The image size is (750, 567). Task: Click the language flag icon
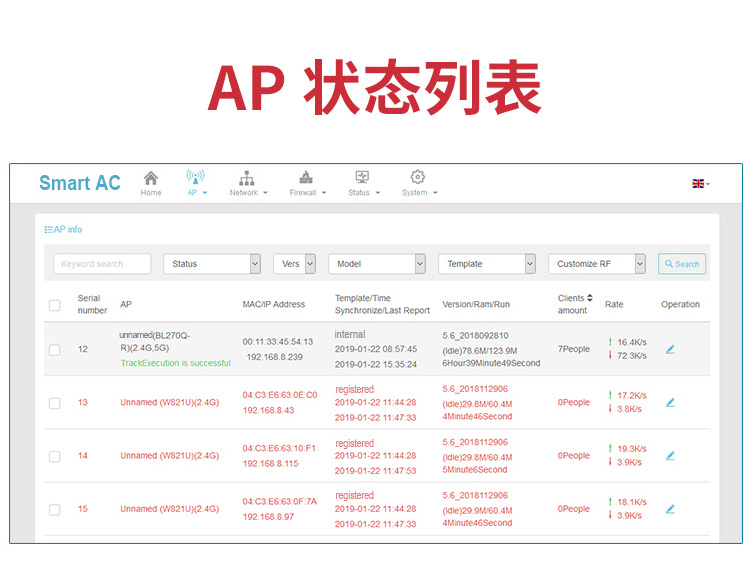[698, 183]
